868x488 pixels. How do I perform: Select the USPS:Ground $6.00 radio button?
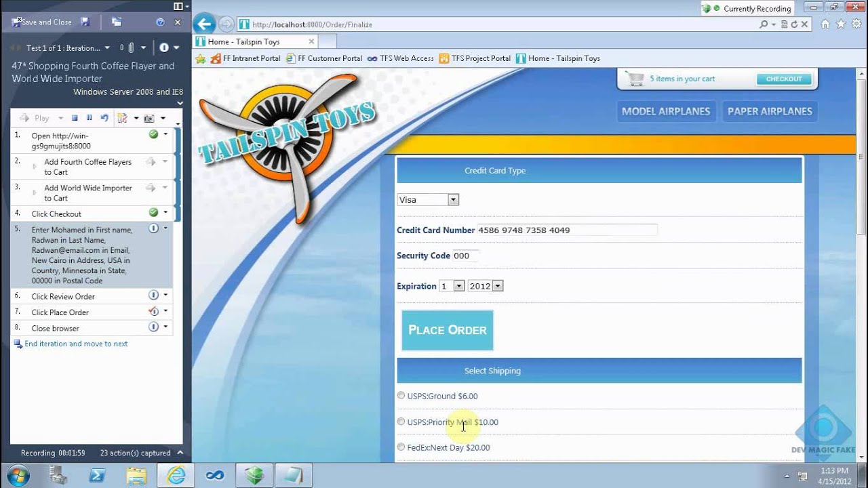[x=401, y=395]
